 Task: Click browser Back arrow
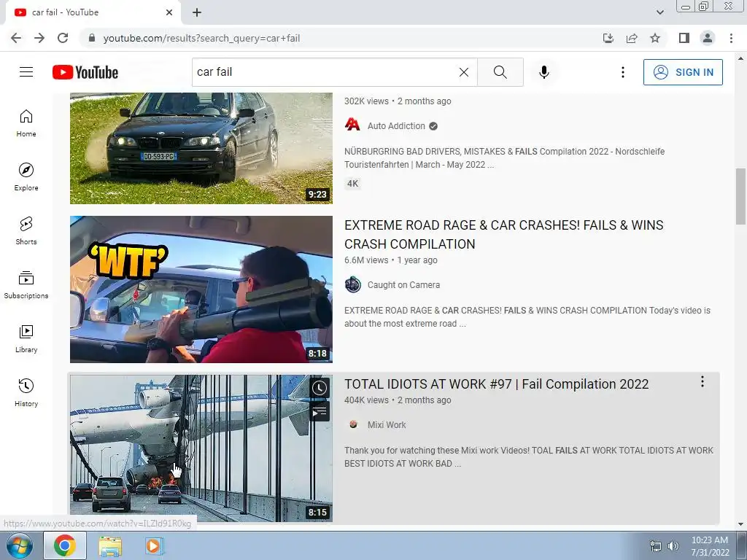click(16, 38)
